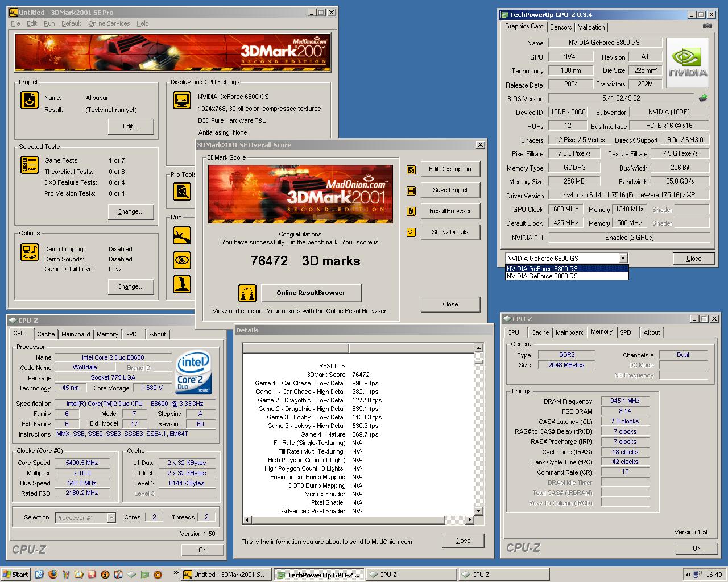Click the floppy Save Project icon

pyautogui.click(x=411, y=190)
